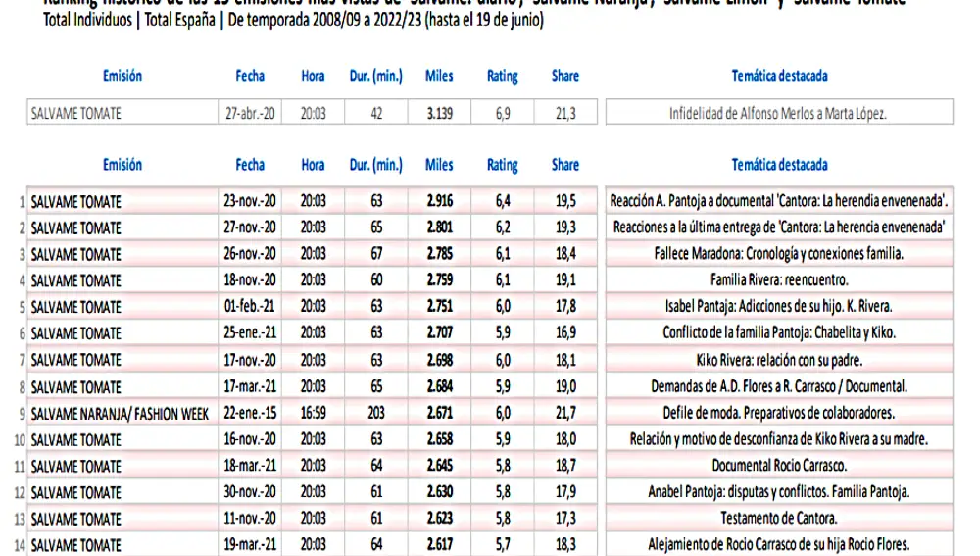Click 'Alejamiento de Rocío Carrasco de su hija' topic
The image size is (980, 556).
pyautogui.click(x=779, y=544)
